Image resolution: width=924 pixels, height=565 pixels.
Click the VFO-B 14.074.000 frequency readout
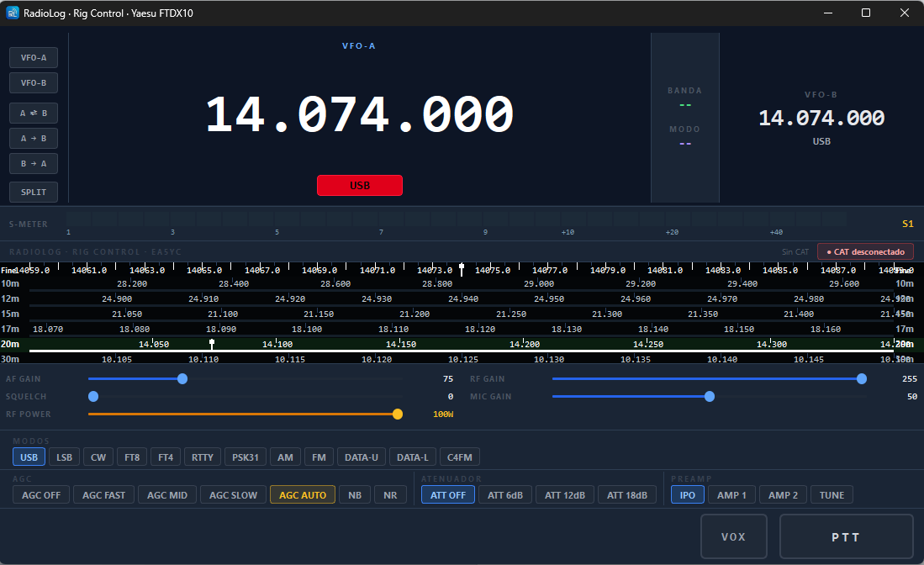pyautogui.click(x=821, y=118)
